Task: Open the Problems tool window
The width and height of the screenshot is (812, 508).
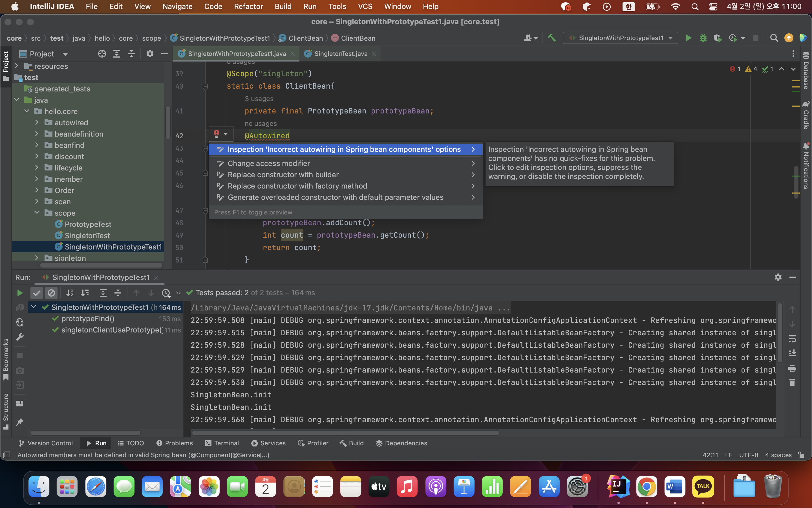Action: click(175, 443)
